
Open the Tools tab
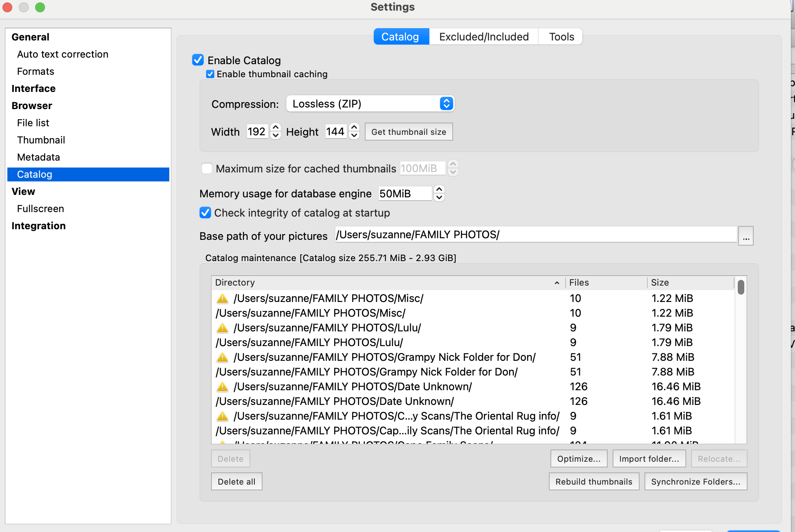tap(561, 37)
